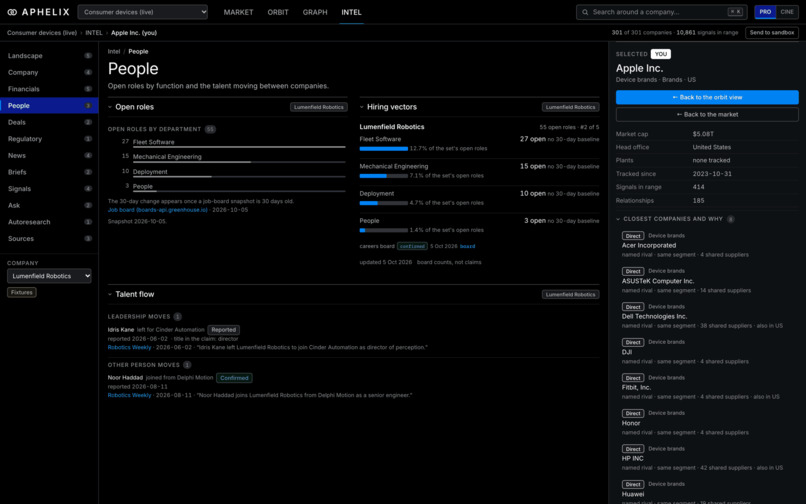This screenshot has height=504, width=806.
Task: Select Dell Technologies Inc. company
Action: pos(654,316)
